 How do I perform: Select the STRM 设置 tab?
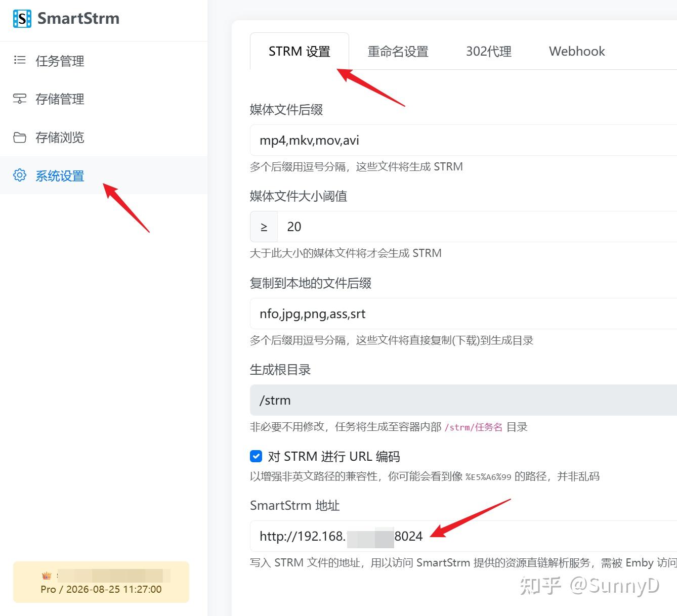(300, 51)
